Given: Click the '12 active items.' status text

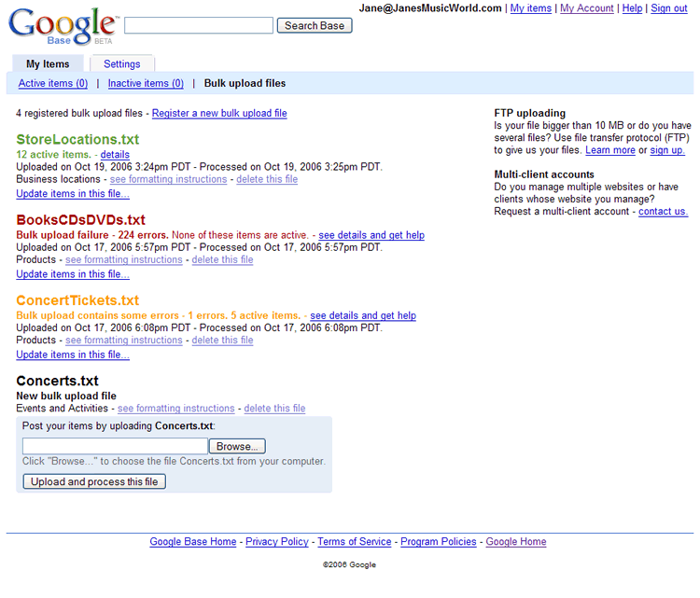Looking at the screenshot, I should (x=53, y=155).
